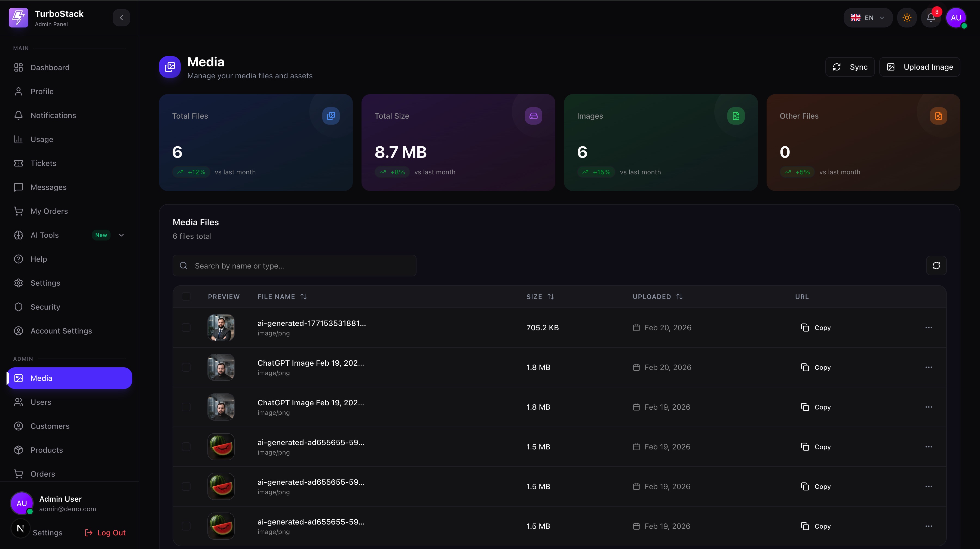Tick checkbox for ai-generated-177153531881 row
The image size is (980, 549).
tap(186, 327)
